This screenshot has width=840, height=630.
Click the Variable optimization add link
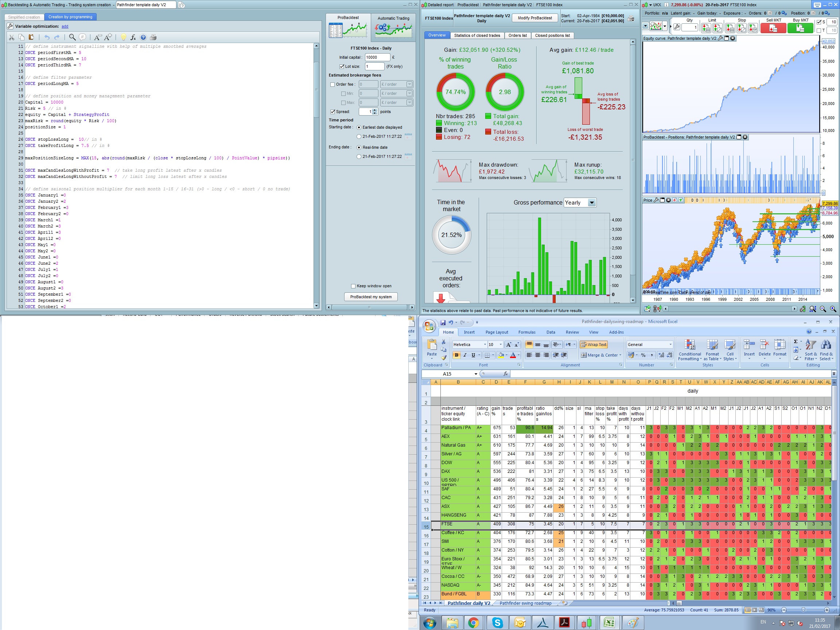point(65,27)
